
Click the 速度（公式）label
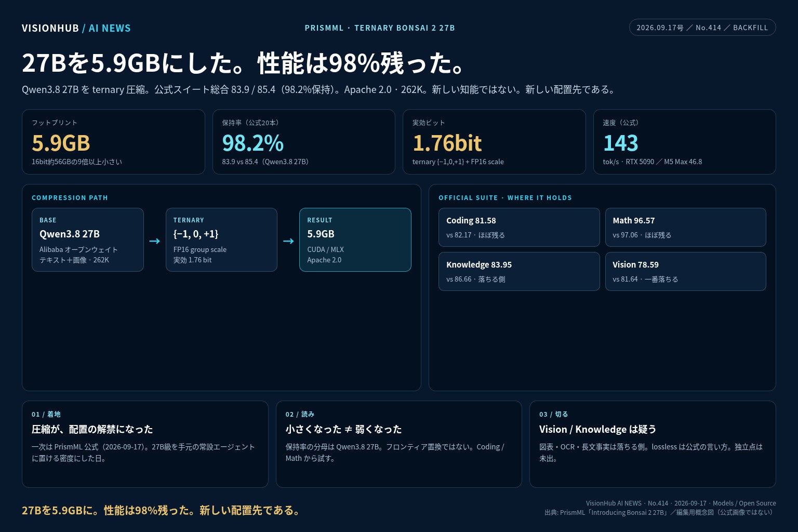pyautogui.click(x=622, y=123)
